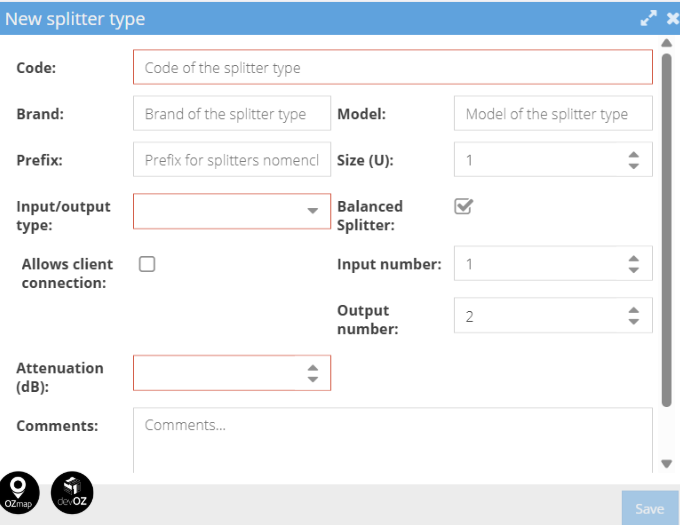This screenshot has width=680, height=525.
Task: Click the OZmap logo icon
Action: coord(19,493)
